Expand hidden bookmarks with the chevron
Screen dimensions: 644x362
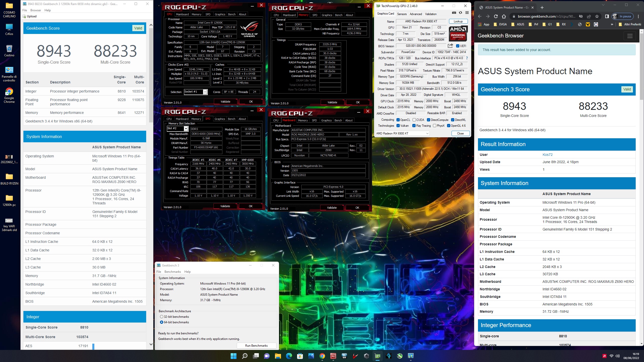click(612, 24)
